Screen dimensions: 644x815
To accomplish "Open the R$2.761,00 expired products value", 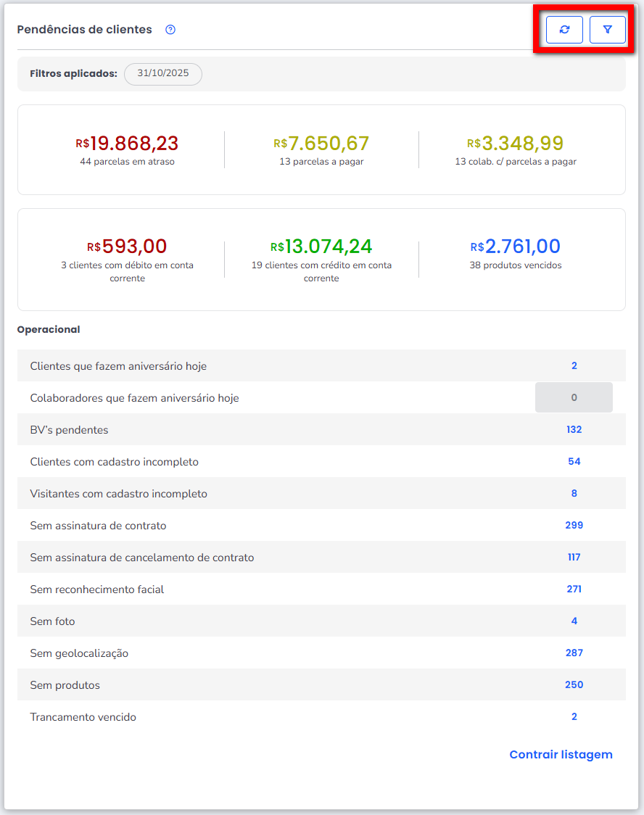I will [x=515, y=247].
